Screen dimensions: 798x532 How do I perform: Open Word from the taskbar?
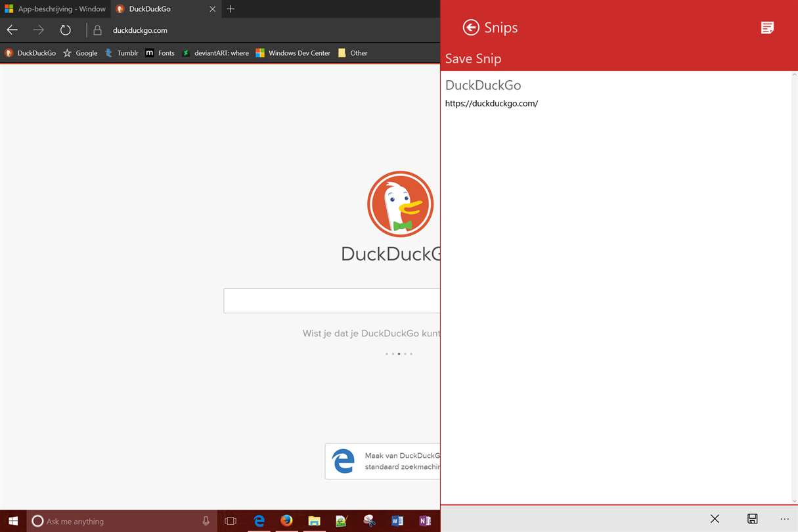pos(397,521)
